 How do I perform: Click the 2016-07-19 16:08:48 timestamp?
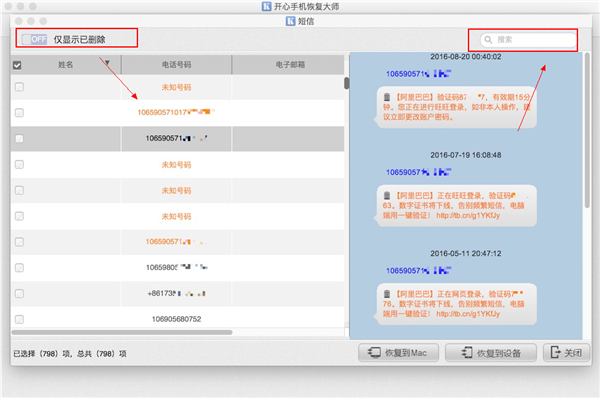pyautogui.click(x=466, y=155)
